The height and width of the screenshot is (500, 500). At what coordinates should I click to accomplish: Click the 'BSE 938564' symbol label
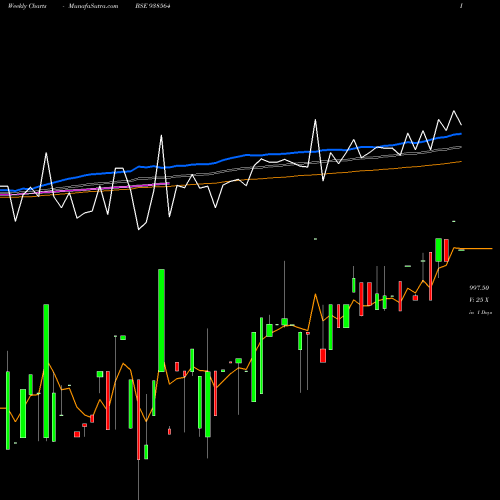153,6
